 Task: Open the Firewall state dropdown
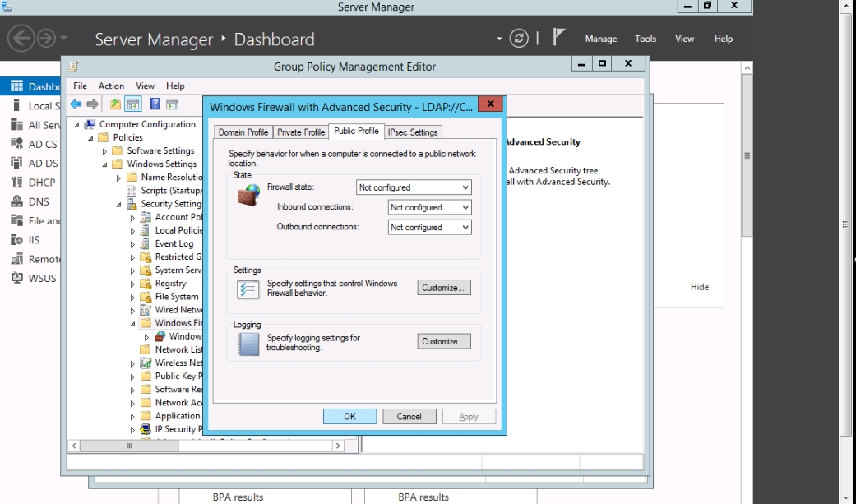[414, 187]
